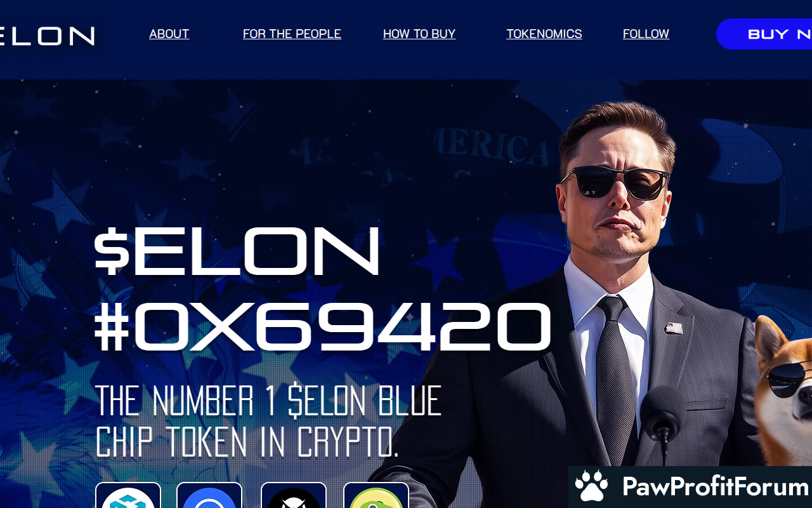
Task: Go to the ABOUT section
Action: (x=169, y=34)
